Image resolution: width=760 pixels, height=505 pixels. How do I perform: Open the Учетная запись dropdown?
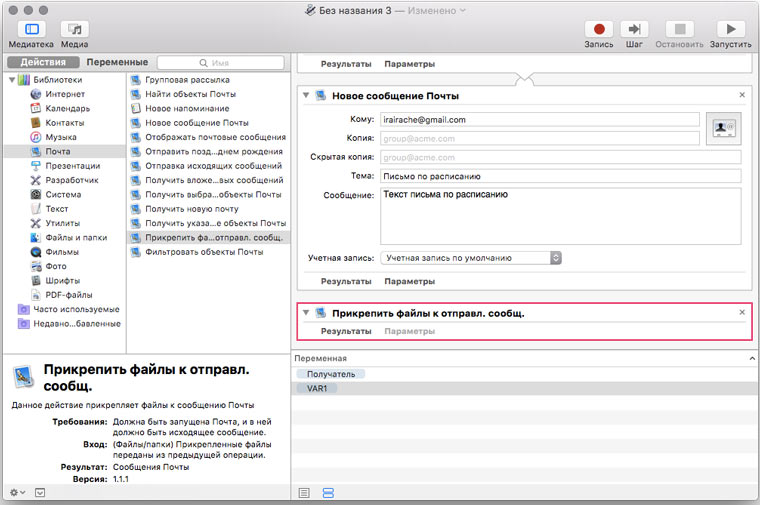[x=471, y=258]
